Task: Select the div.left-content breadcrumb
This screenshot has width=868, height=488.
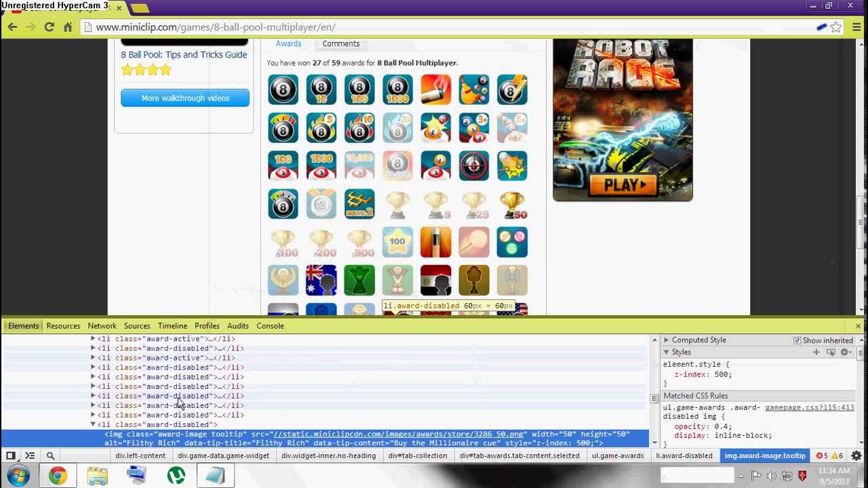Action: coord(140,455)
